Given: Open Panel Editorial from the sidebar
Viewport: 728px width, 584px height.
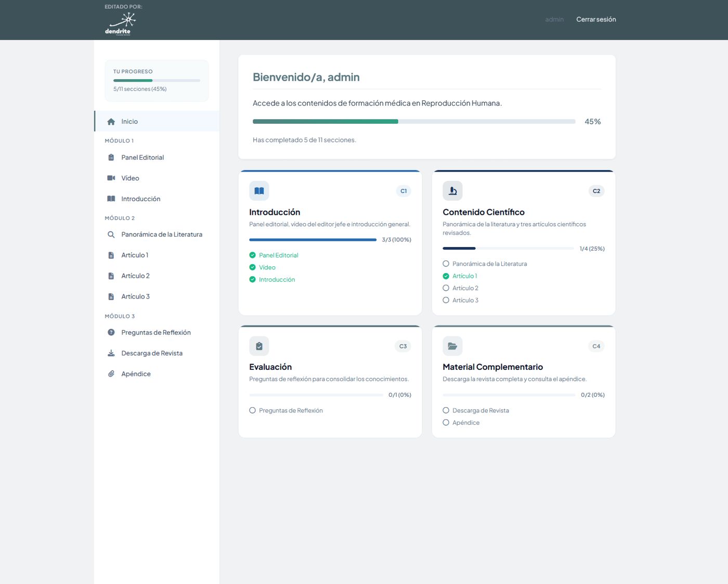Looking at the screenshot, I should 157,158.
